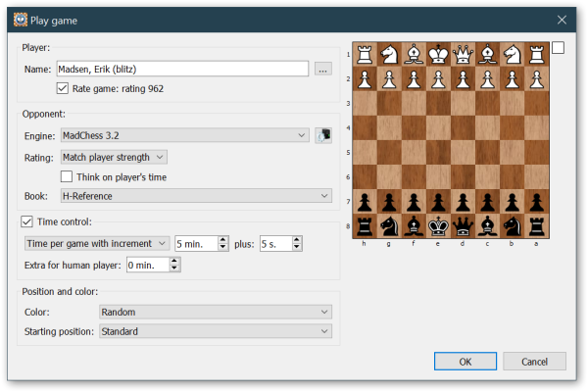Click the white rook on h1
The width and height of the screenshot is (588, 392).
365,55
